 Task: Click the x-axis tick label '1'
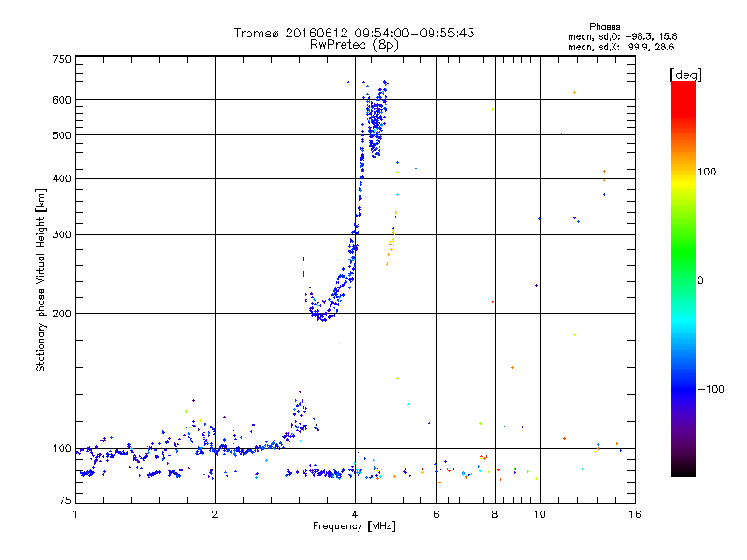[x=75, y=514]
